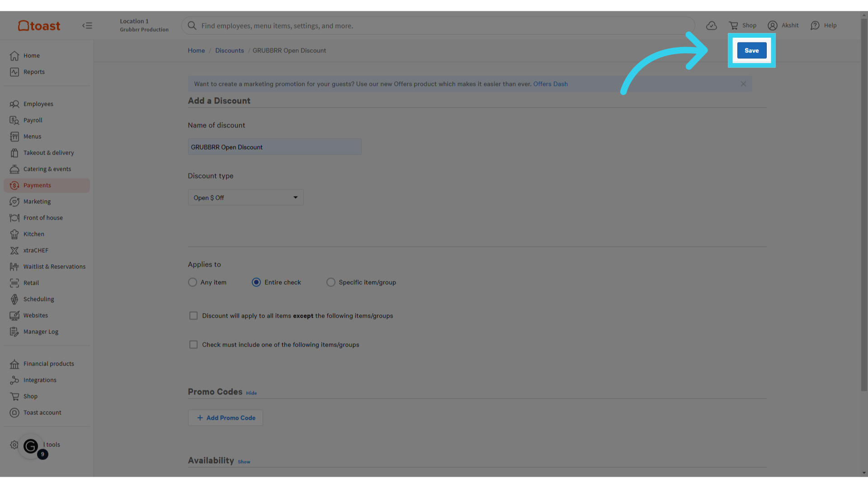Check 'Check must include one of' checkbox

193,345
